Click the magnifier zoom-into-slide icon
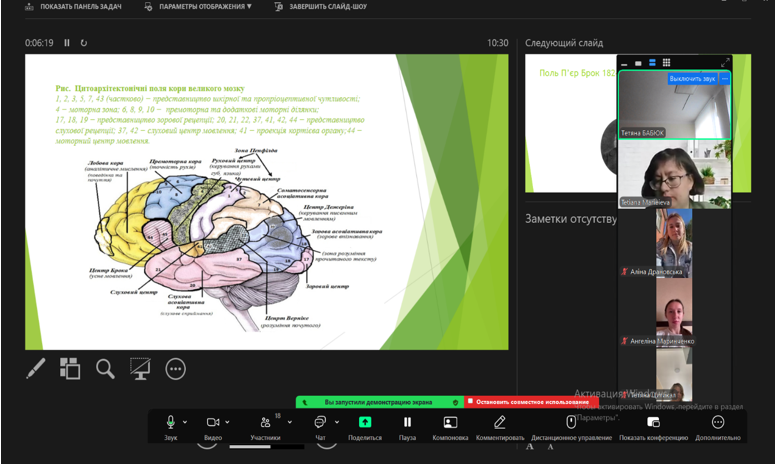 coord(105,368)
